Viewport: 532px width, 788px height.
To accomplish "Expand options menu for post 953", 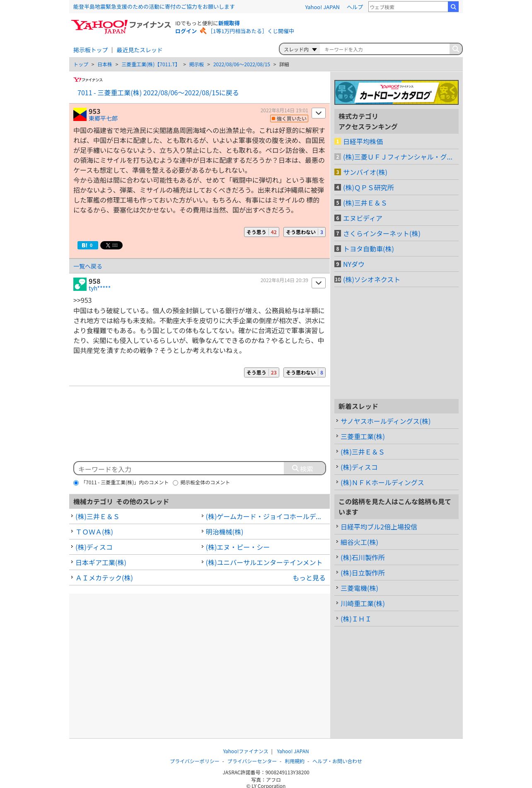I will click(319, 113).
